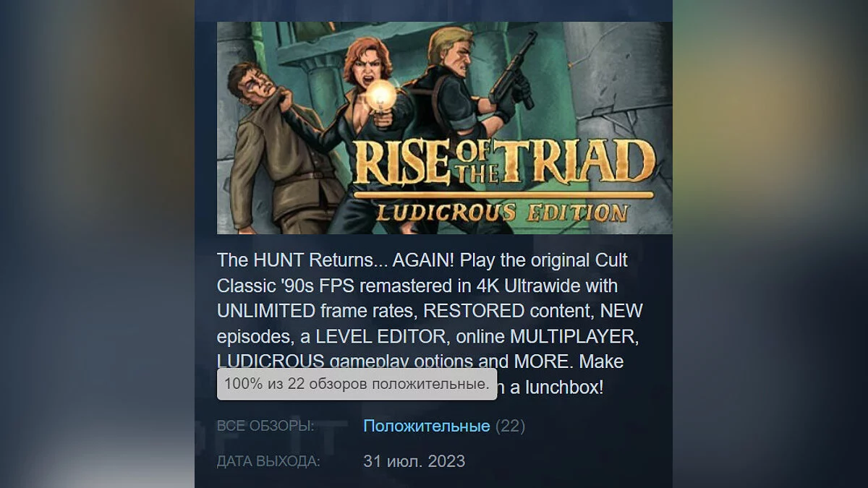Click the game description starting 'The HUNT Returns'
Image resolution: width=868 pixels, height=488 pixels.
(x=430, y=324)
